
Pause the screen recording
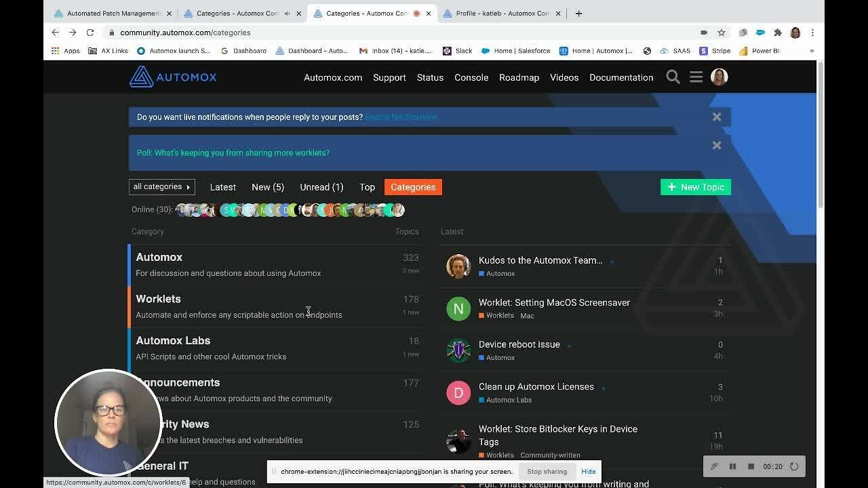click(732, 466)
